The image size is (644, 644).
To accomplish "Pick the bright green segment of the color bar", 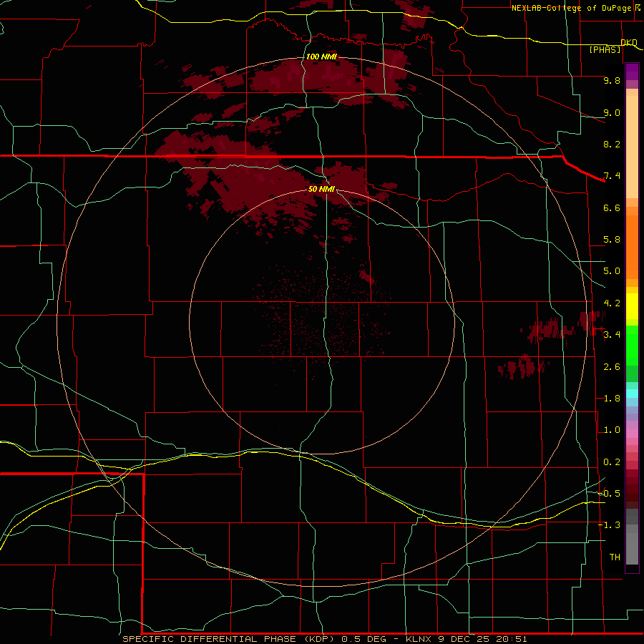I will point(632,345).
